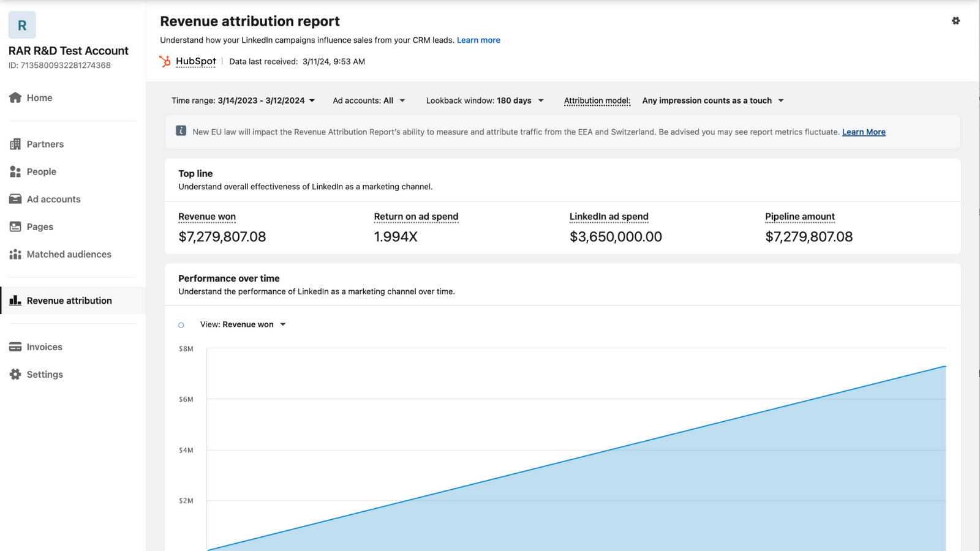Click the Matched audiences icon

15,255
